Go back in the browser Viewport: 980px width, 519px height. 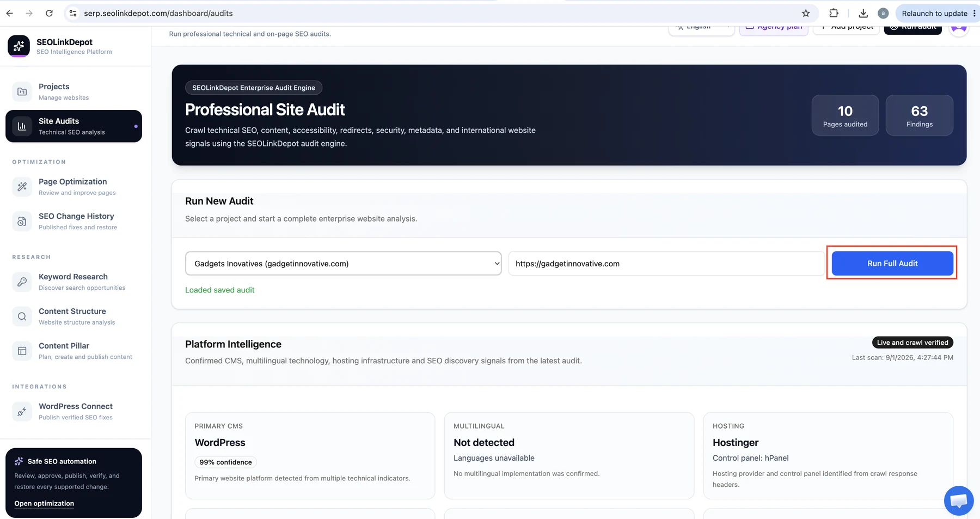coord(9,13)
